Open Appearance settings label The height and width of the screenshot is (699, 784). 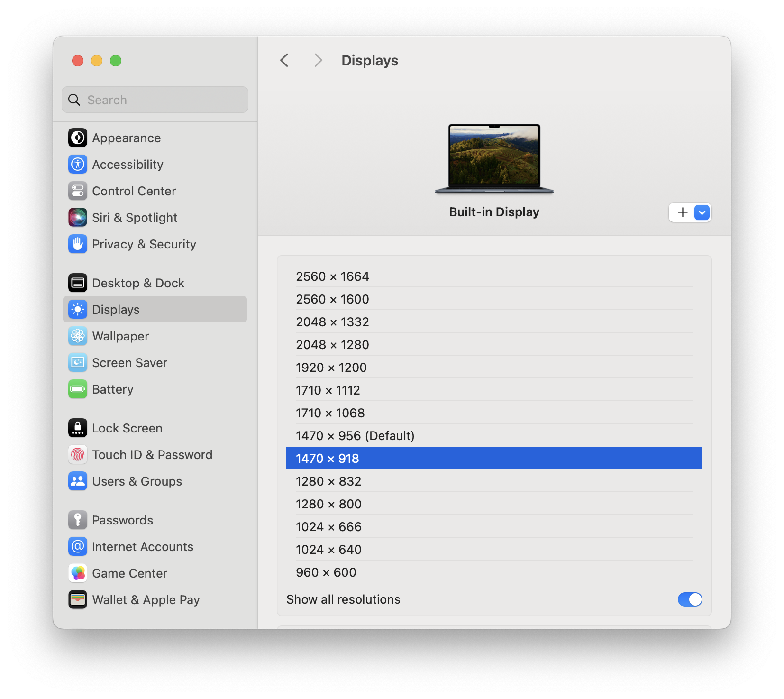tap(127, 138)
